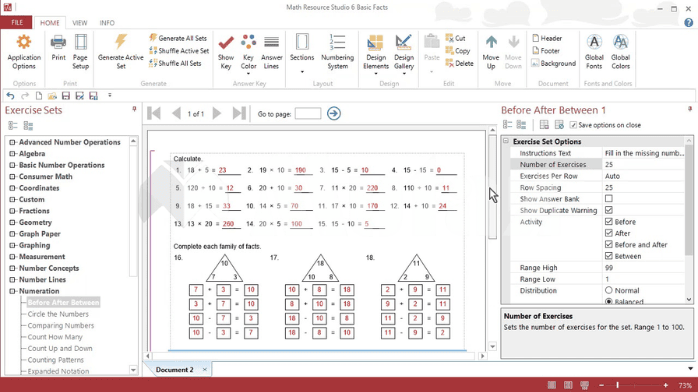
Task: Click the Number of Exercises value field
Action: 644,164
